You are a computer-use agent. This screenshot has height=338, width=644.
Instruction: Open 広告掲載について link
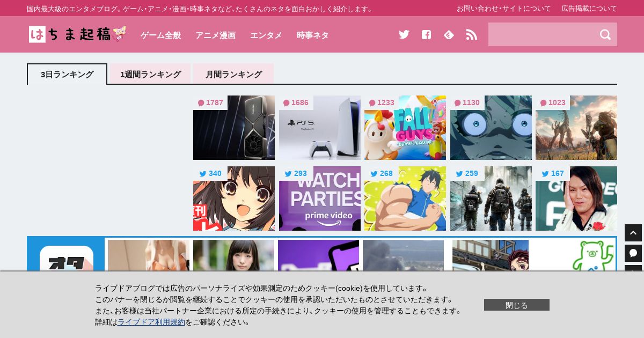tap(589, 9)
